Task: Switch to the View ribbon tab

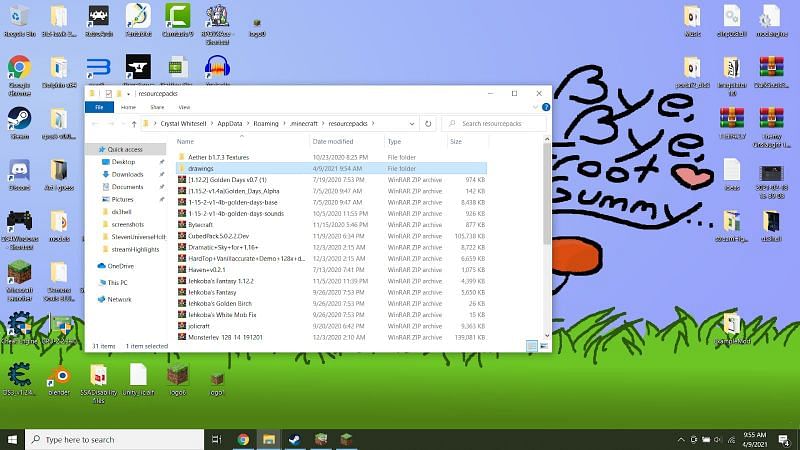Action: [184, 107]
